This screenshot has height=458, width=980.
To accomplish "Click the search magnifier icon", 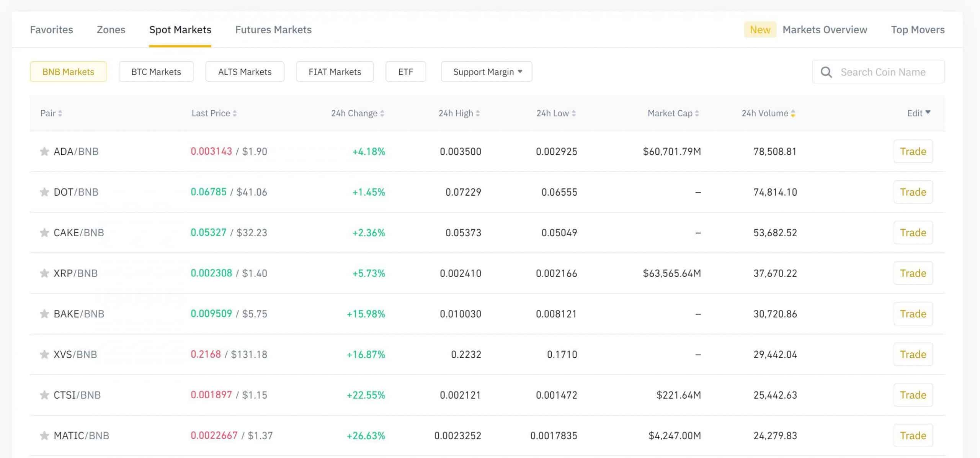I will tap(826, 72).
